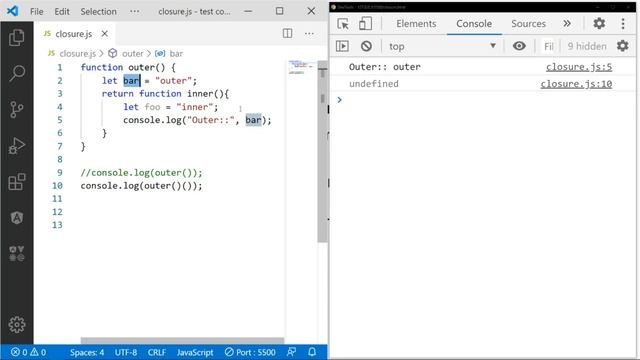Switch to the Elements tab in DevTools
640x360 pixels.
(416, 24)
